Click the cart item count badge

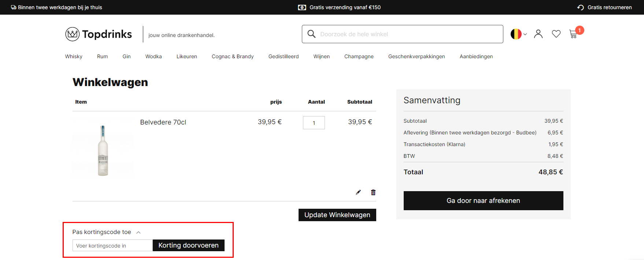click(580, 30)
